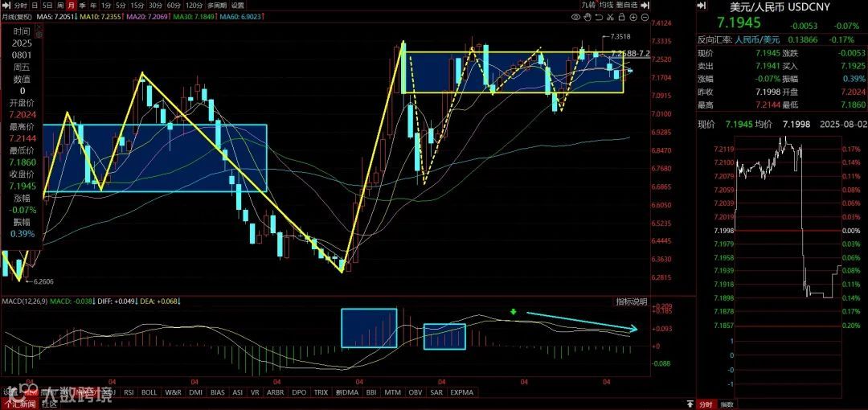Open the 多周期 multi-period view

(218, 6)
